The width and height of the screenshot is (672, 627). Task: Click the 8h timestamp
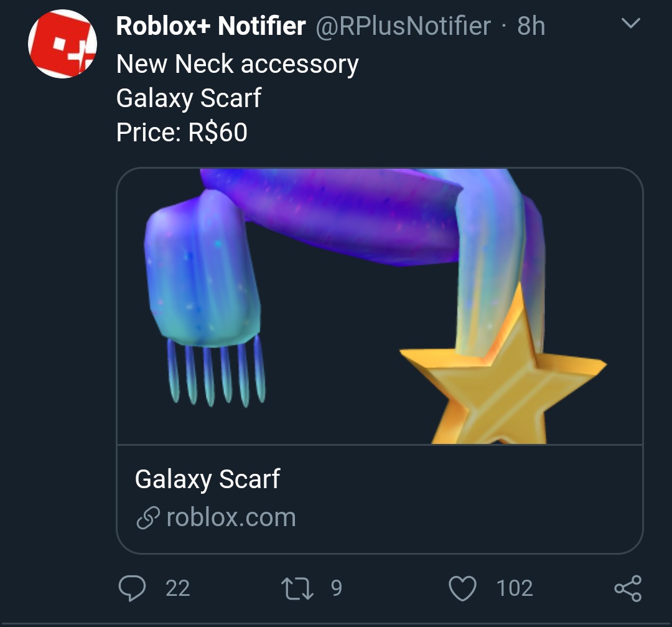point(531,26)
